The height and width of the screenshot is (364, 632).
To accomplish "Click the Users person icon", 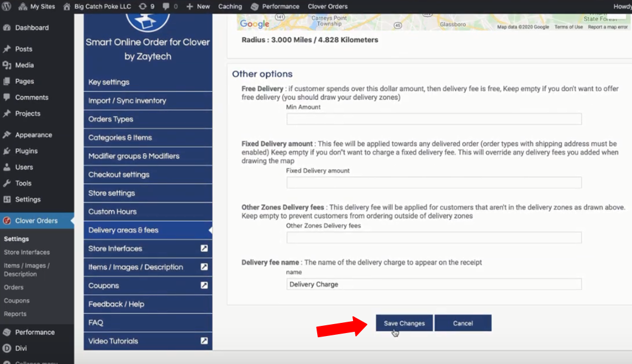I will pyautogui.click(x=7, y=167).
